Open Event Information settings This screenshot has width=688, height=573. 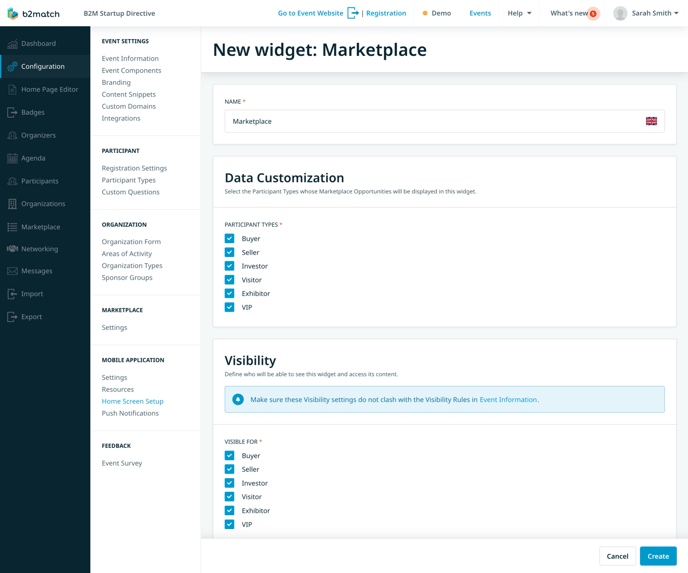tap(130, 58)
